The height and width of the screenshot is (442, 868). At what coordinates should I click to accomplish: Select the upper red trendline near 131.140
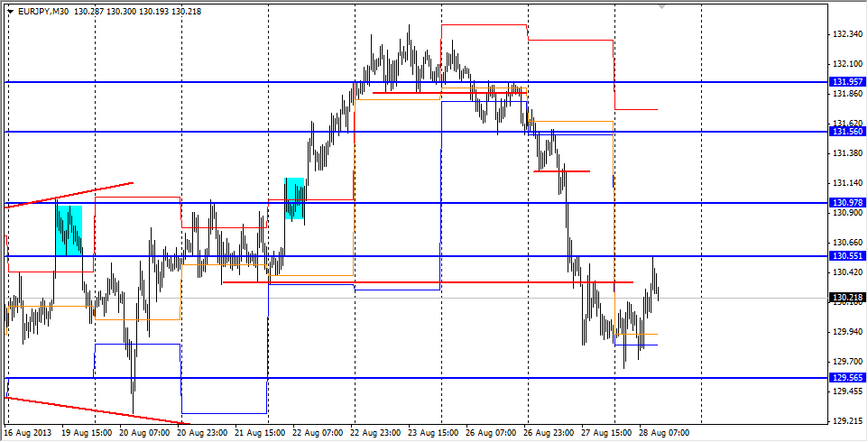click(69, 194)
